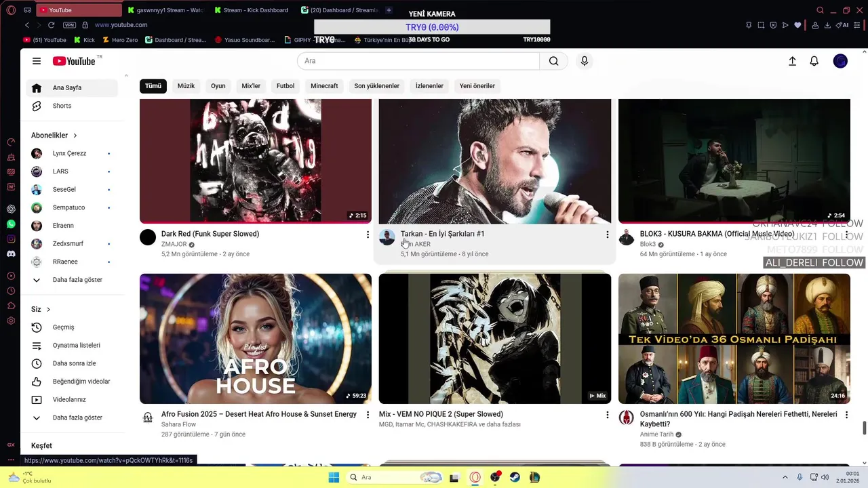868x488 pixels.
Task: Open Discord from the Opera sidebar
Action: click(11, 253)
